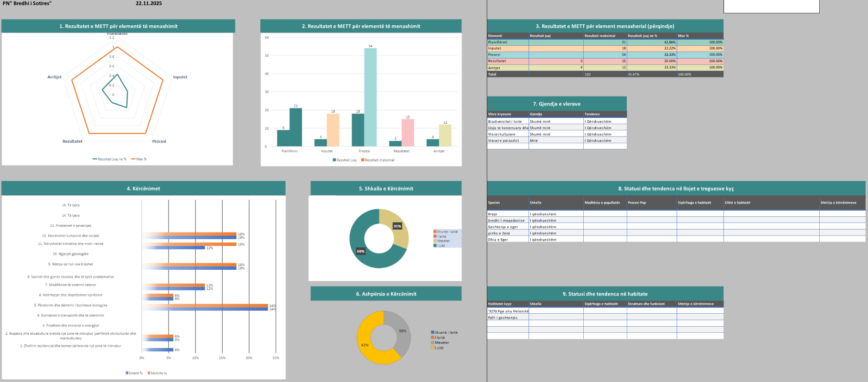
Task: Click the '4. Kërcënimet' section header
Action: pyautogui.click(x=143, y=189)
